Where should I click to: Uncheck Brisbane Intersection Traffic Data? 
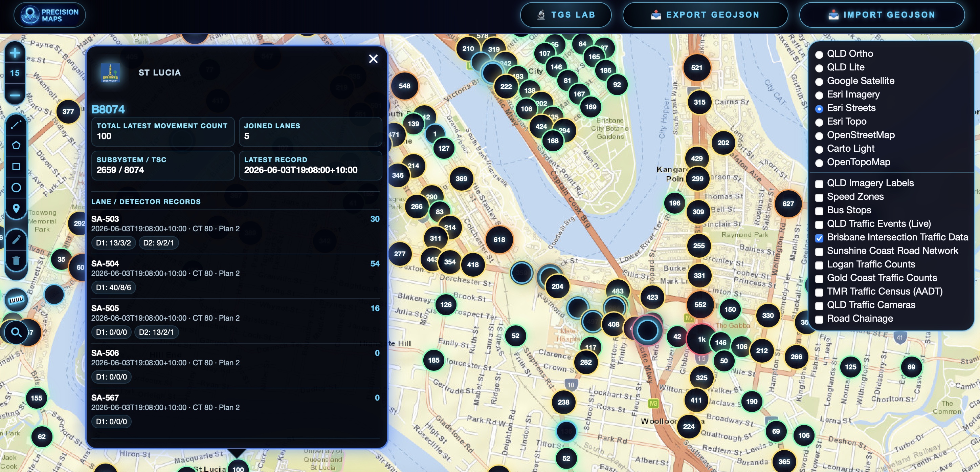coord(819,238)
